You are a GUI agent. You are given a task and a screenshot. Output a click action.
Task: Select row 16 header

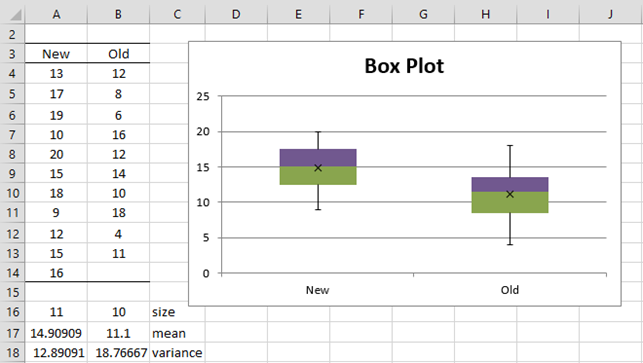click(12, 312)
